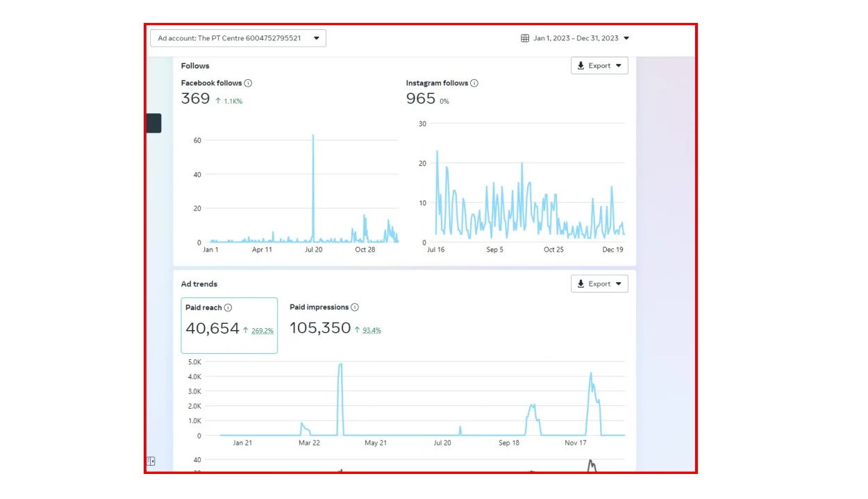Click download icon in Ad trends Export button
868x499 pixels.
(x=581, y=284)
